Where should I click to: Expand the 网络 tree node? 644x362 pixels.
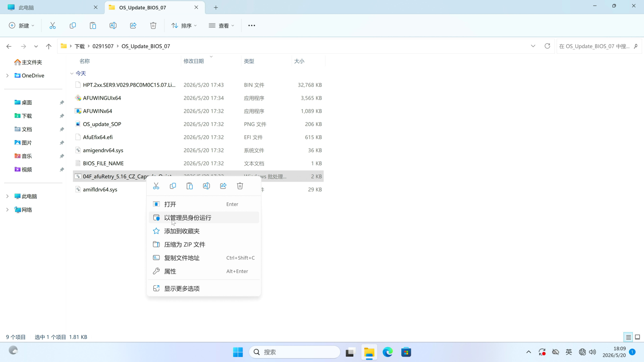(x=7, y=210)
